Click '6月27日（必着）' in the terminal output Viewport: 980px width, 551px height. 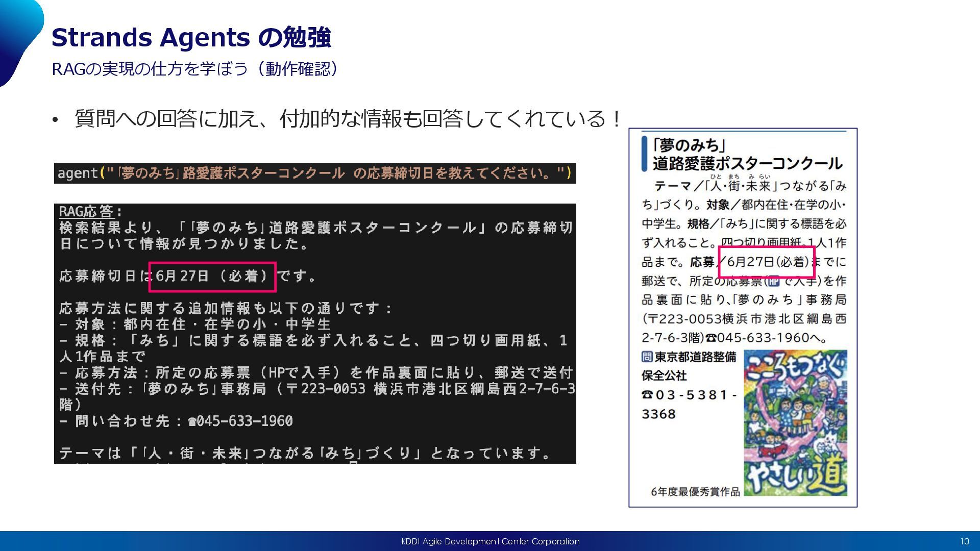tap(212, 276)
